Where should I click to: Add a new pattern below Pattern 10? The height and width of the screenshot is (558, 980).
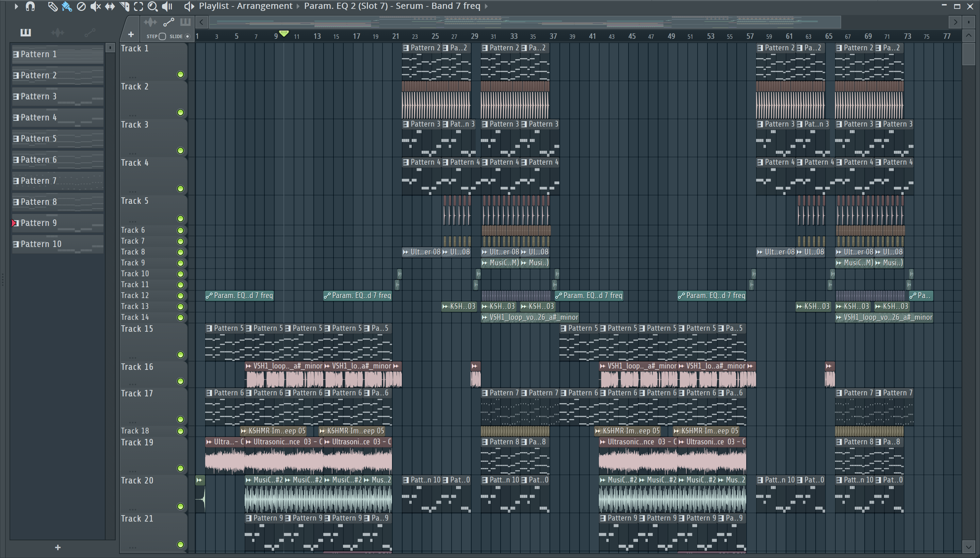(58, 547)
